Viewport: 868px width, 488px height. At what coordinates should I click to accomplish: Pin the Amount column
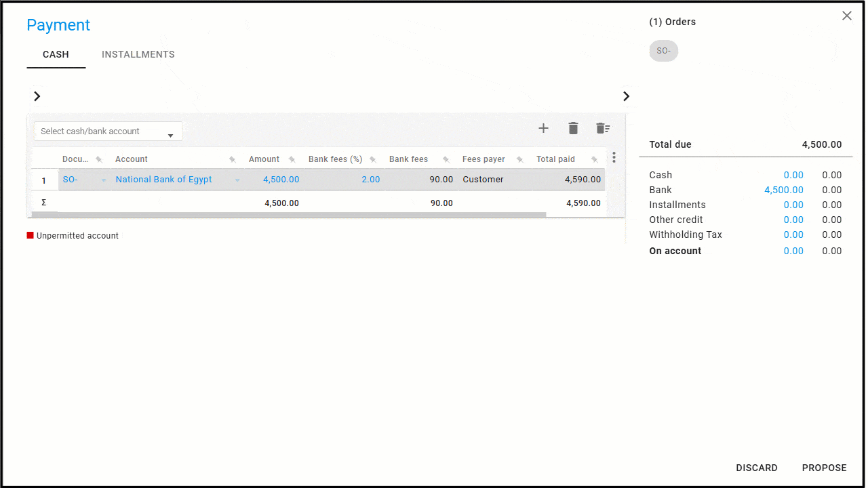click(292, 160)
